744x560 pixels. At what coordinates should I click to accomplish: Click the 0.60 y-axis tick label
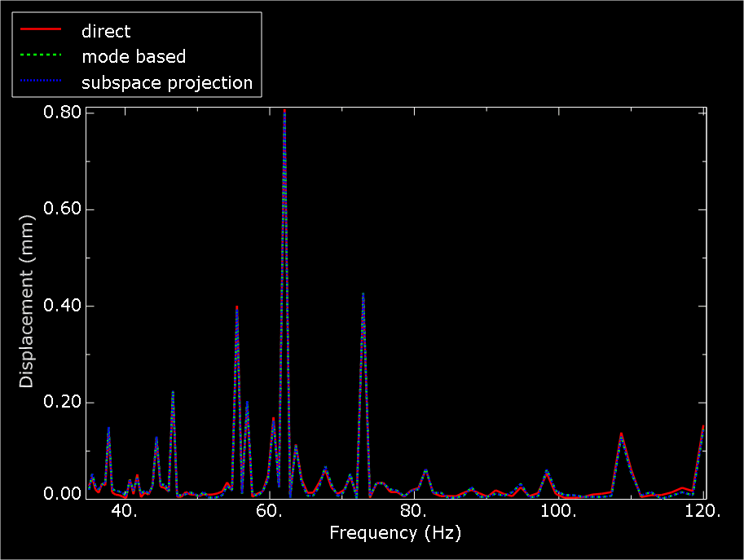tap(61, 209)
